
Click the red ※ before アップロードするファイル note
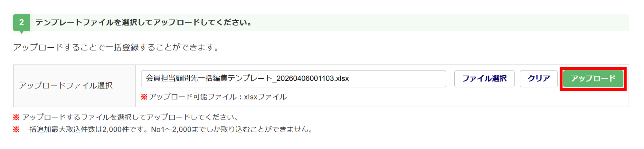click(16, 117)
